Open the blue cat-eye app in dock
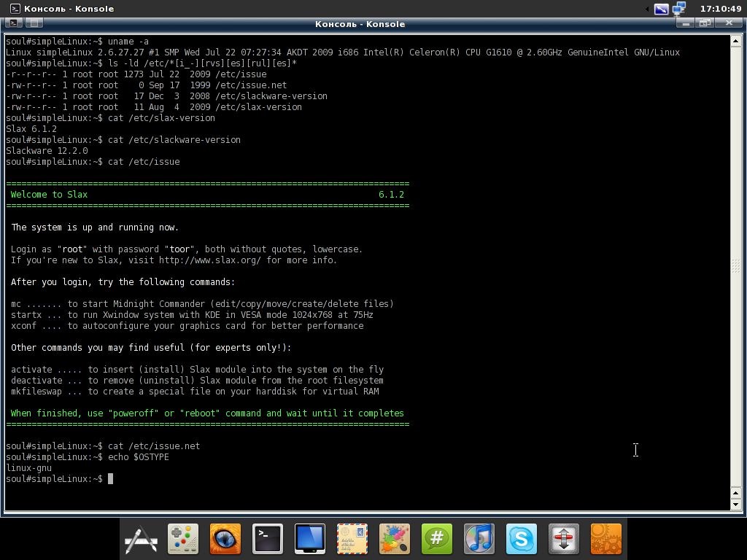The width and height of the screenshot is (747, 560). point(225,539)
